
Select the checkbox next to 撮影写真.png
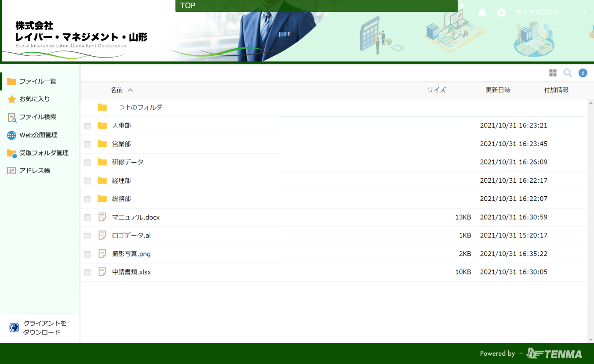pyautogui.click(x=87, y=254)
